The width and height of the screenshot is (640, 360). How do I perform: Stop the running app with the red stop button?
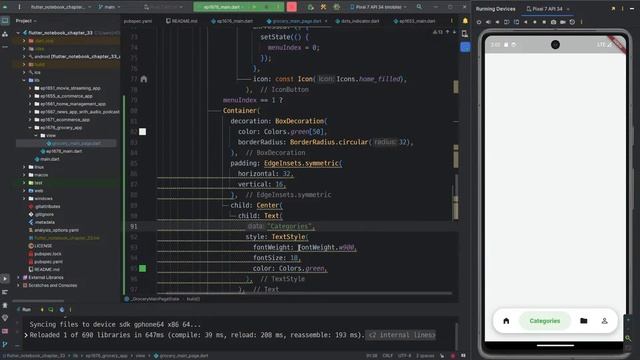coord(291,7)
